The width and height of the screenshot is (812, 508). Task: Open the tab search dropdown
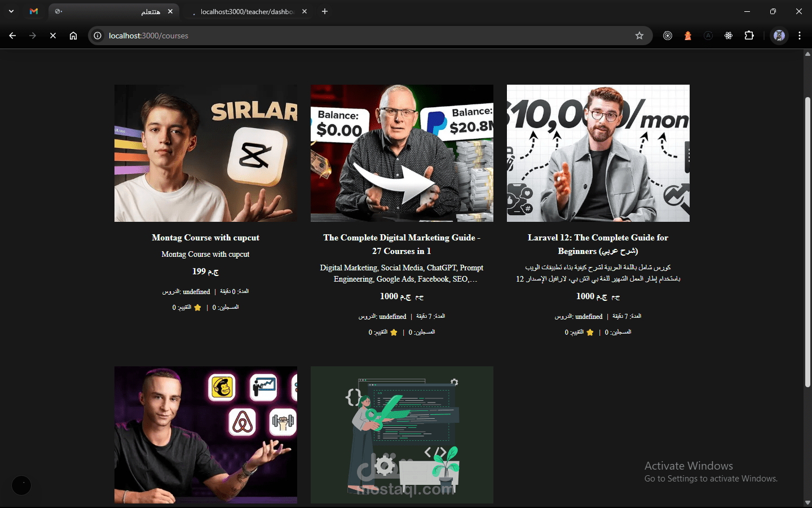click(x=11, y=11)
